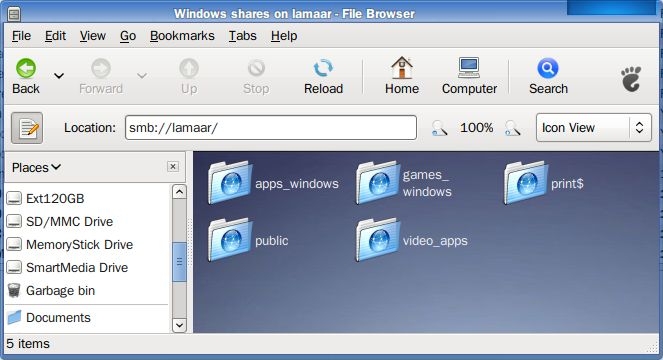Click the Forward arrow icon
Viewport: 663px width, 360px height.
[101, 68]
